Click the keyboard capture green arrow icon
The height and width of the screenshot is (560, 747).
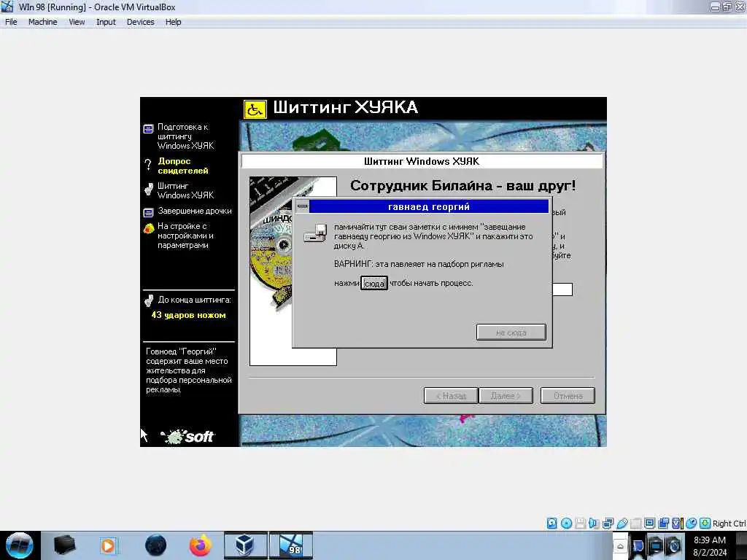[x=705, y=524]
